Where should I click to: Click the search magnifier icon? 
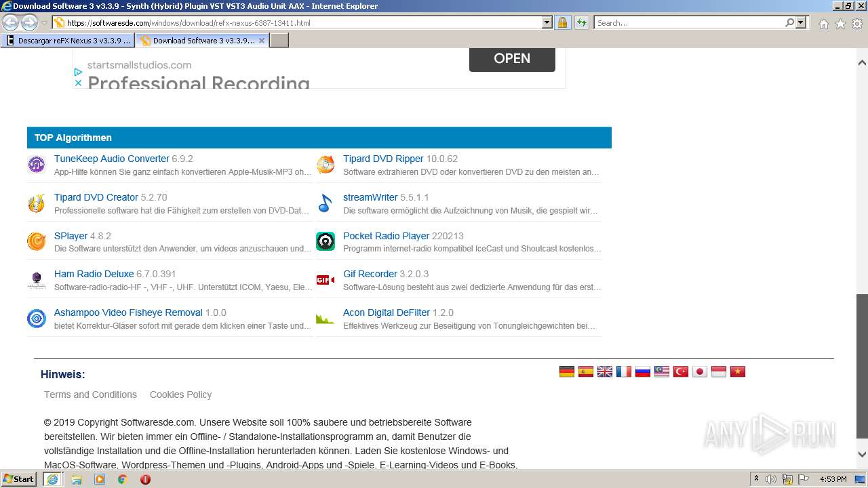pyautogui.click(x=789, y=22)
